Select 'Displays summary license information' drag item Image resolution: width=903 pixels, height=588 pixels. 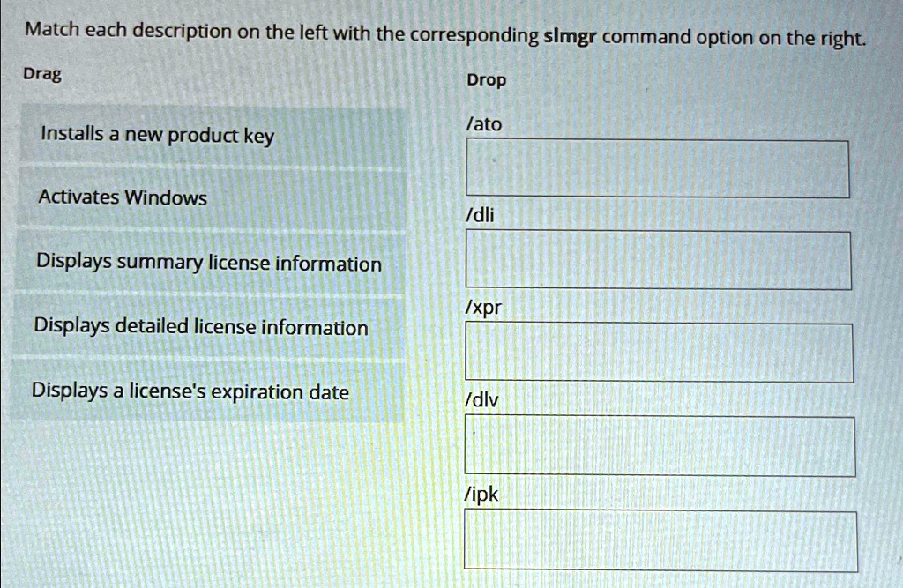[x=208, y=263]
